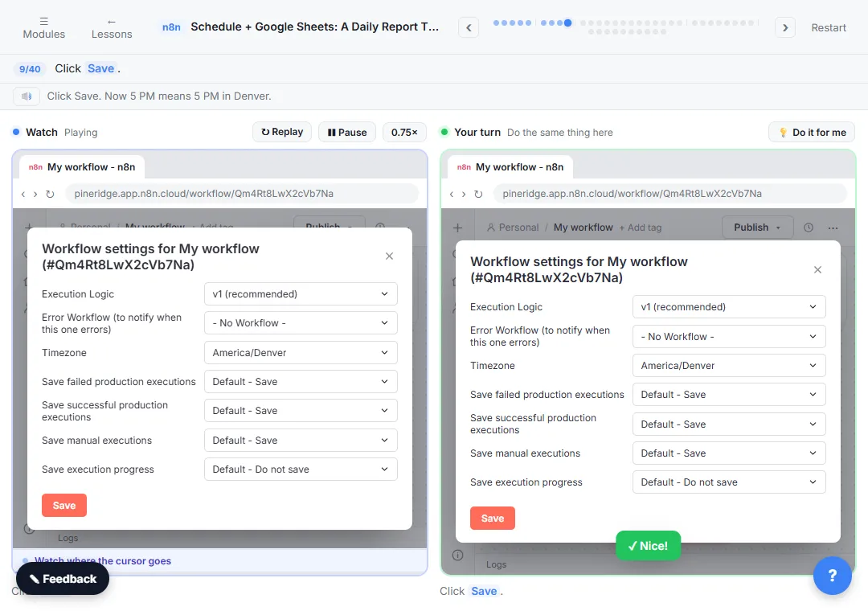
Task: Click the back arrow in Your turn browser
Action: pos(452,194)
